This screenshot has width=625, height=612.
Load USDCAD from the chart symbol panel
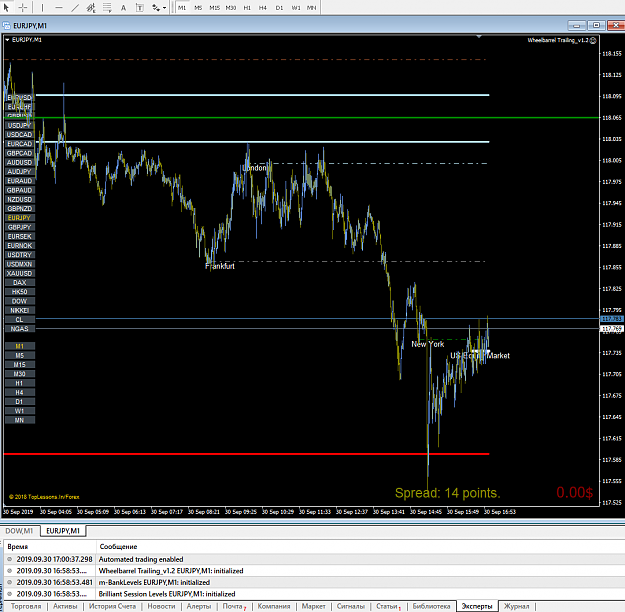pos(19,135)
